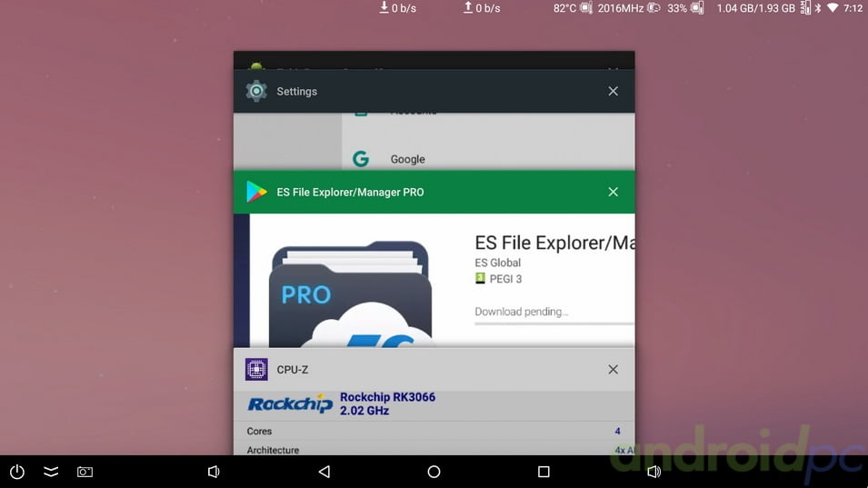Tap the 2016MHz CPU frequency readout
This screenshot has width=868, height=488.
(621, 8)
